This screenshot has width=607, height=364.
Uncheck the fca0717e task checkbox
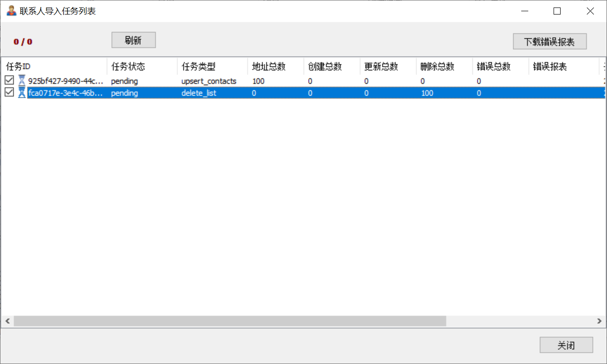(9, 93)
